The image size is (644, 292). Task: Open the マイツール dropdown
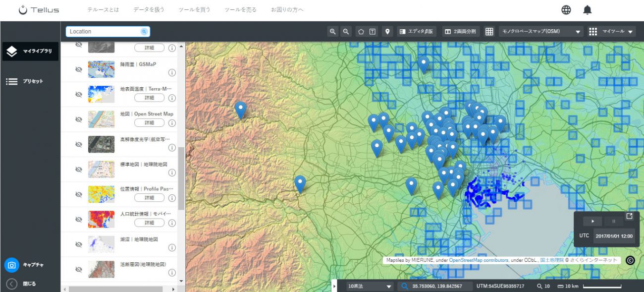[612, 31]
